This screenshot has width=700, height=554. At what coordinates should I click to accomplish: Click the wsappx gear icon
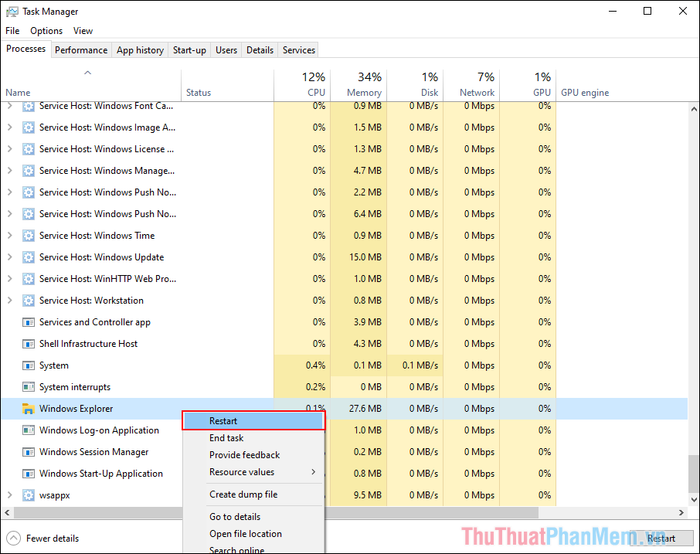point(28,496)
